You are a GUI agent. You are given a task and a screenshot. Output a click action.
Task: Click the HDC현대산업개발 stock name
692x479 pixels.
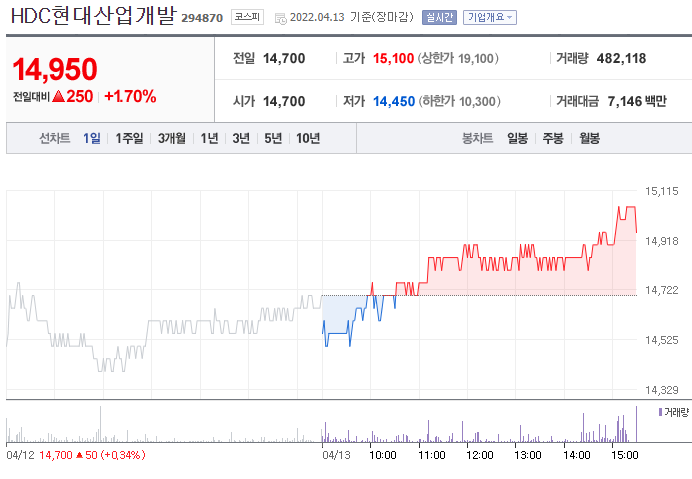[x=93, y=16]
